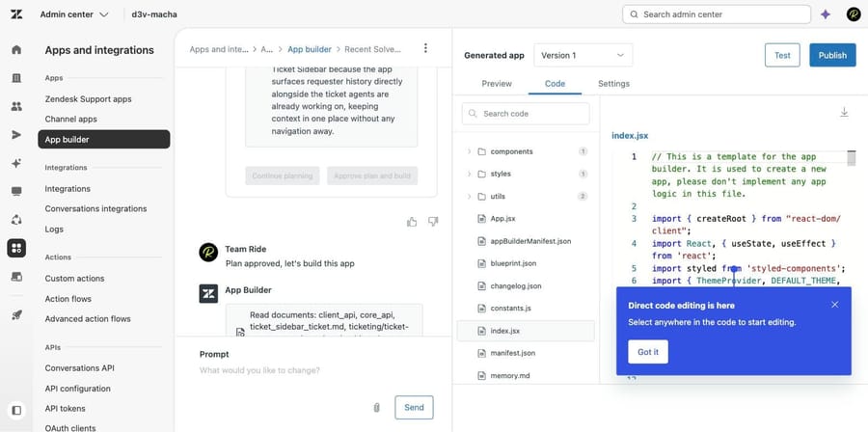Open the Channels arrow icon in rail
This screenshot has width=868, height=432.
[x=16, y=135]
